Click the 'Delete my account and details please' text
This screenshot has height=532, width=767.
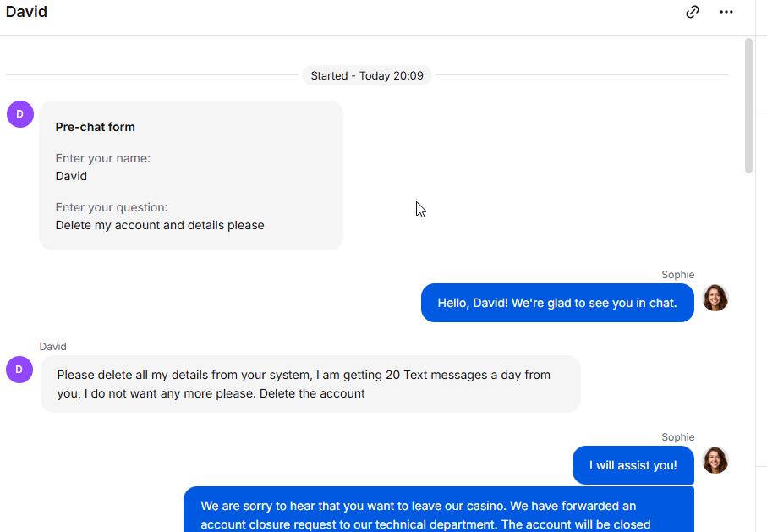pyautogui.click(x=160, y=225)
